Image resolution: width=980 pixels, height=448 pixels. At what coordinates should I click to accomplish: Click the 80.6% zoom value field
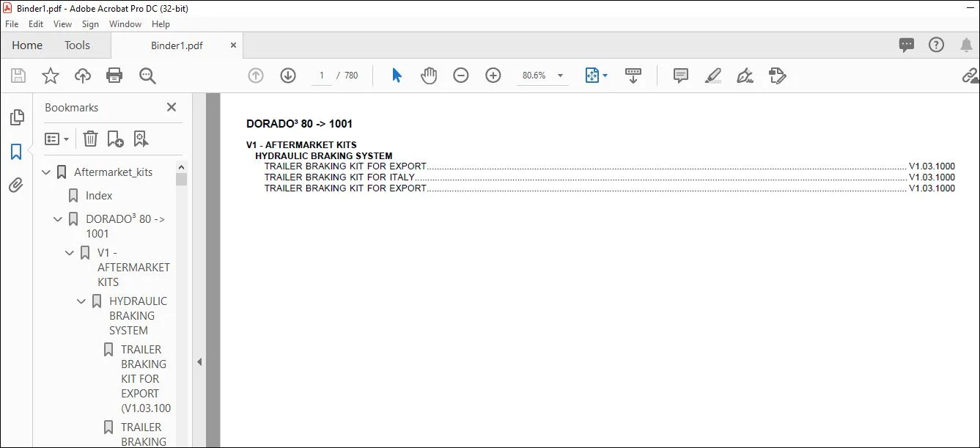534,76
